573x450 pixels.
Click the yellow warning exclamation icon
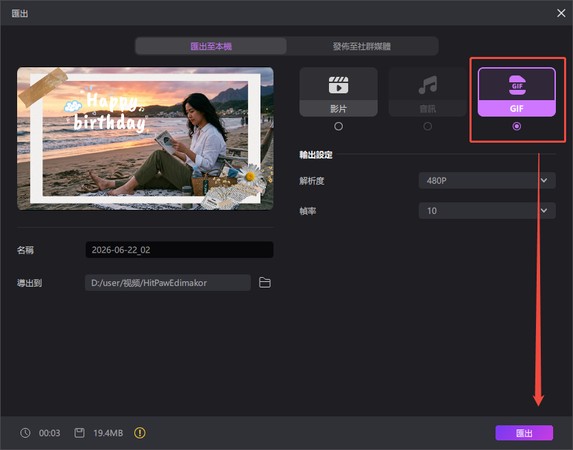(140, 433)
